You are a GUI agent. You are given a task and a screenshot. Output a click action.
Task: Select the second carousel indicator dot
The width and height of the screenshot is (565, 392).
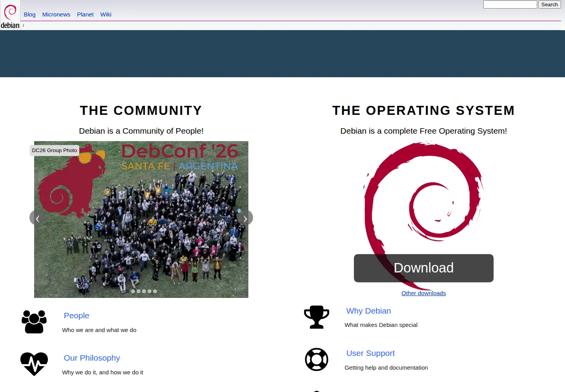133,291
